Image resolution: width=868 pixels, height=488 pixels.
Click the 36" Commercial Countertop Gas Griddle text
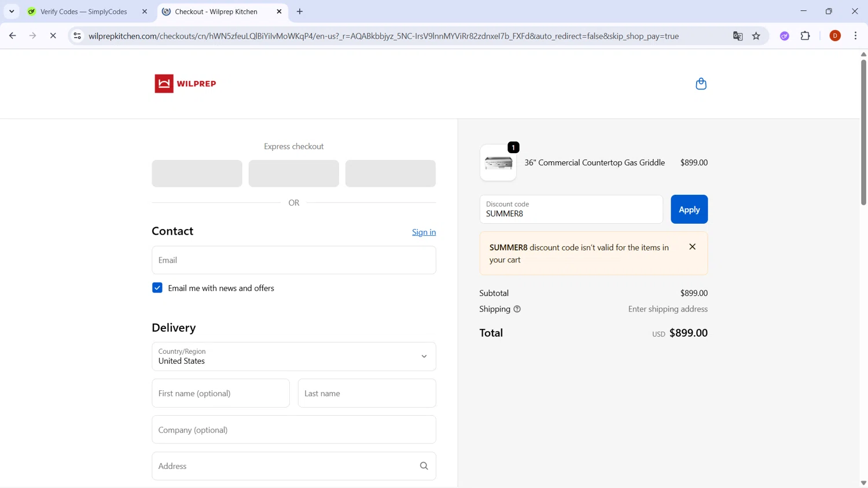[594, 162]
